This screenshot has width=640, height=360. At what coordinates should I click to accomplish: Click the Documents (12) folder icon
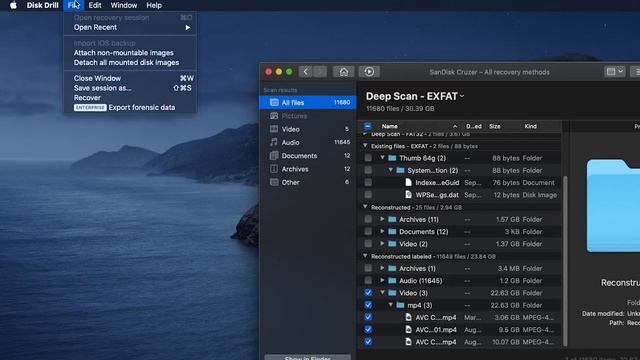(392, 231)
